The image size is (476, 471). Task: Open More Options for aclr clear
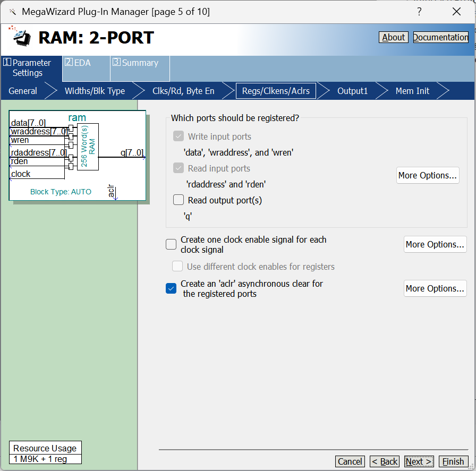[x=435, y=288]
